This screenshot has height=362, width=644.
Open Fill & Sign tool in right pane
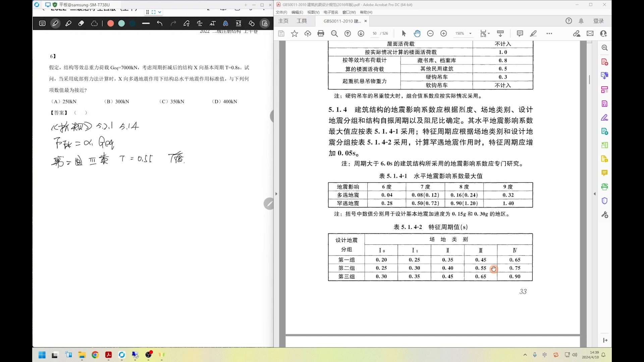pos(604,118)
